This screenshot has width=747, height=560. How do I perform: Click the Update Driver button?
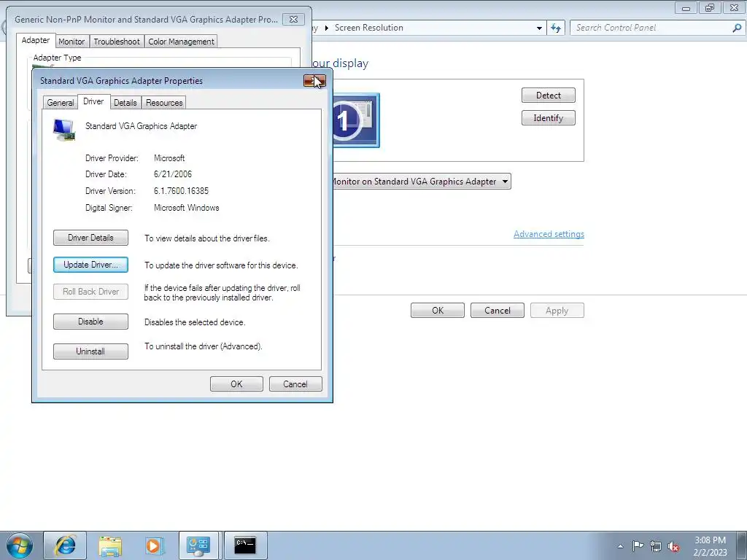(x=90, y=265)
